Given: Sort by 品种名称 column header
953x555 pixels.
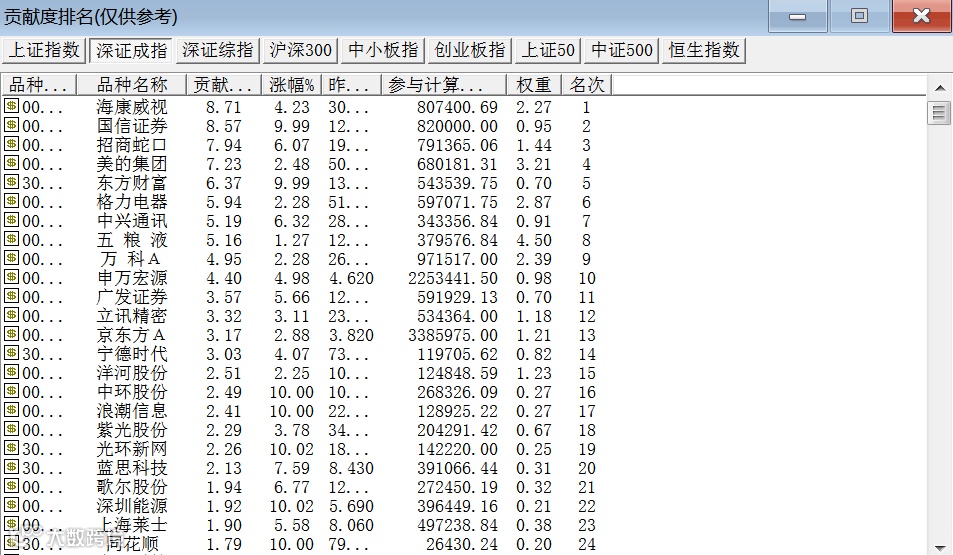Looking at the screenshot, I should point(132,84).
